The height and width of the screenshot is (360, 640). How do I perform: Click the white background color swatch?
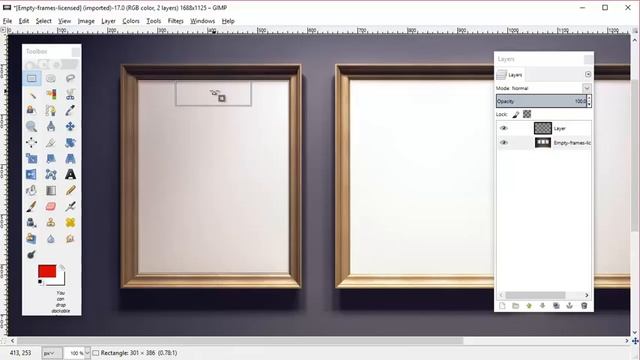point(60,282)
